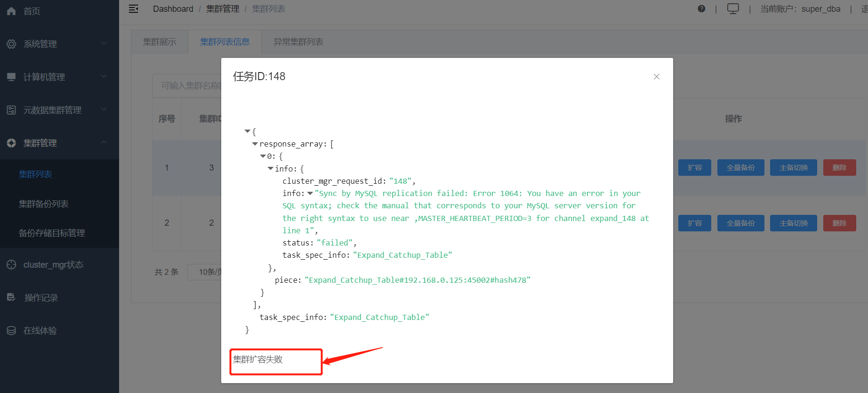Click 全量备份 button for row 1
Screen dimensions: 868x393
(741, 168)
